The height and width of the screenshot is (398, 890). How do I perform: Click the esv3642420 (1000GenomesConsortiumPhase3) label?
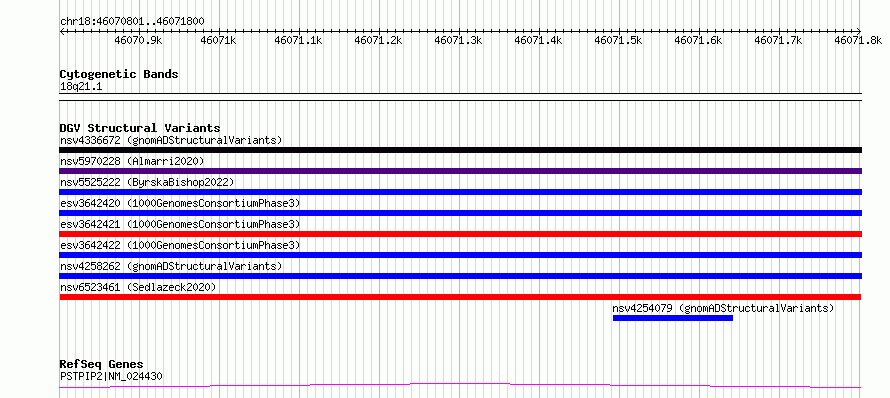pyautogui.click(x=180, y=203)
